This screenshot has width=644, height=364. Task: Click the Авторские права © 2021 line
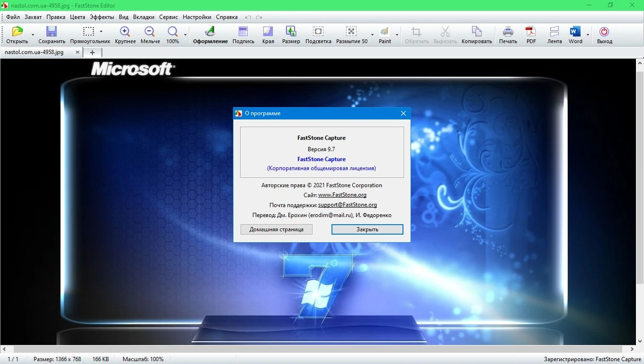(x=321, y=185)
